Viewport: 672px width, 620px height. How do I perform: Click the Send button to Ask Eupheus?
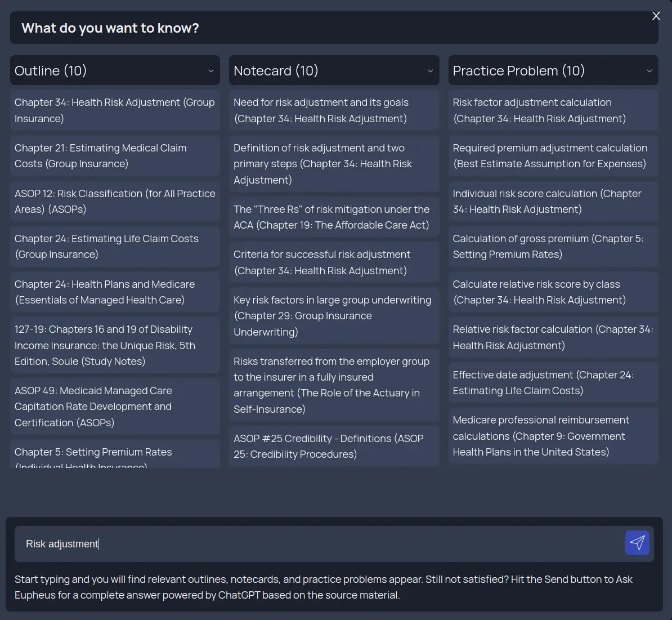coord(637,543)
